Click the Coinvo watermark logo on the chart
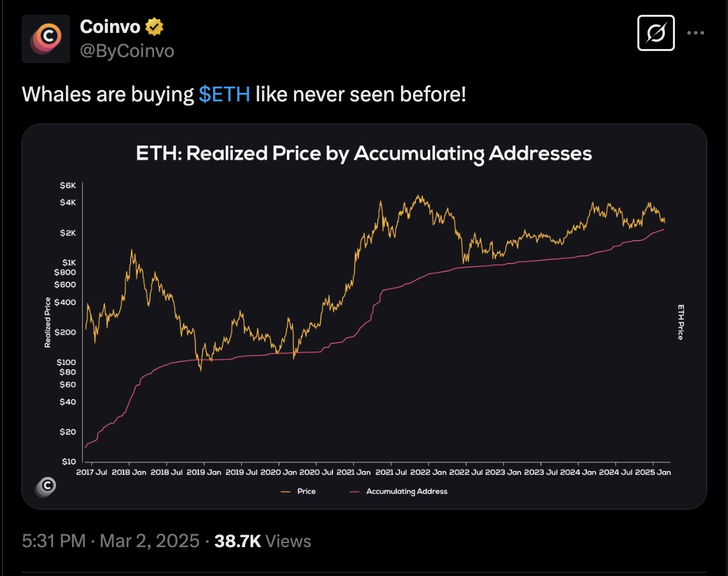Screen dimensions: 728x576 click(45, 488)
